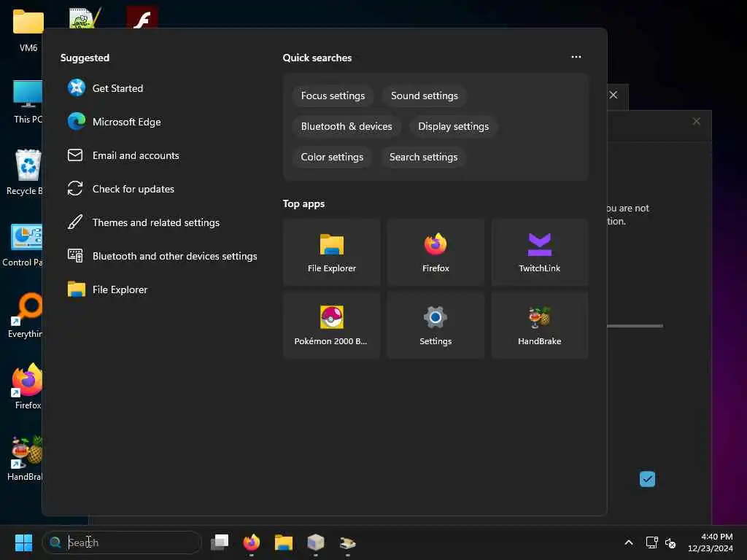Image resolution: width=747 pixels, height=560 pixels.
Task: Open Email and accounts settings
Action: pos(123,155)
